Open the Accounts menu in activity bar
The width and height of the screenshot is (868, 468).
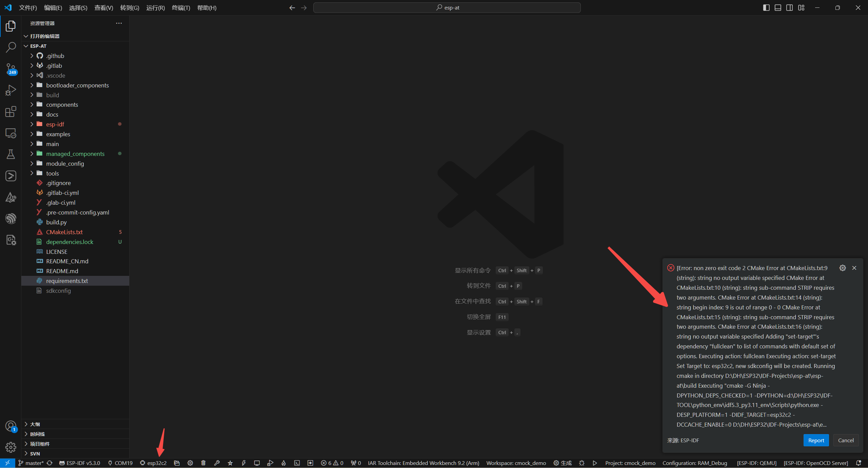point(11,426)
